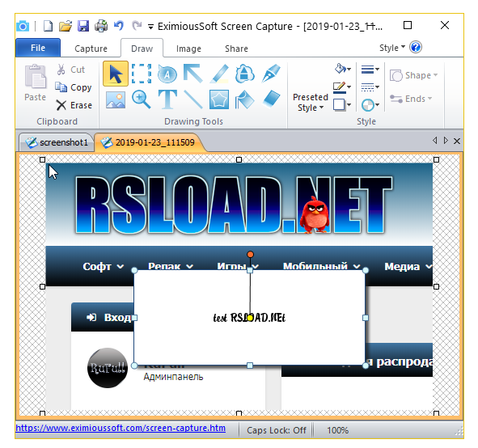478x448 pixels.
Task: Open the Ends dropdown
Action: pyautogui.click(x=411, y=99)
